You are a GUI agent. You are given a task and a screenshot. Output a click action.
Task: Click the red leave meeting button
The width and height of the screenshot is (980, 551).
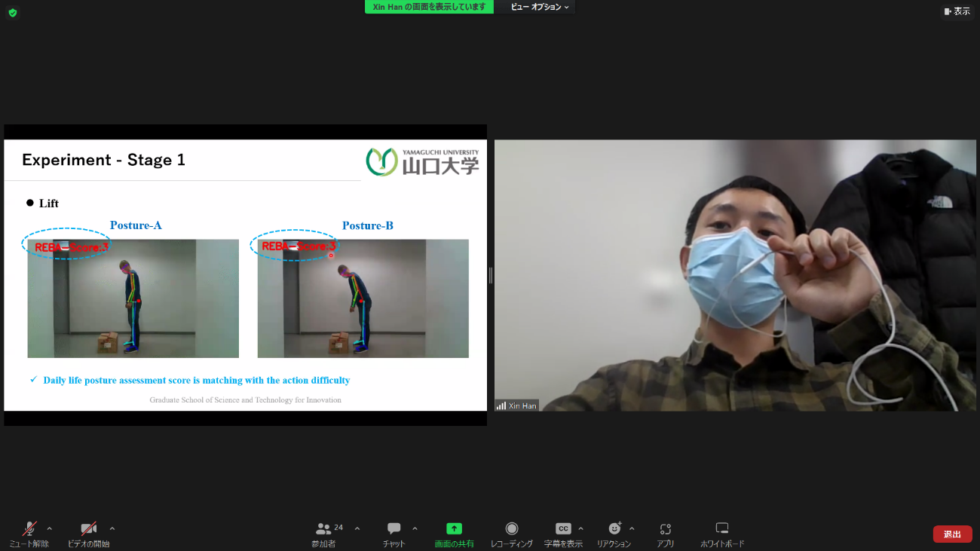point(952,534)
